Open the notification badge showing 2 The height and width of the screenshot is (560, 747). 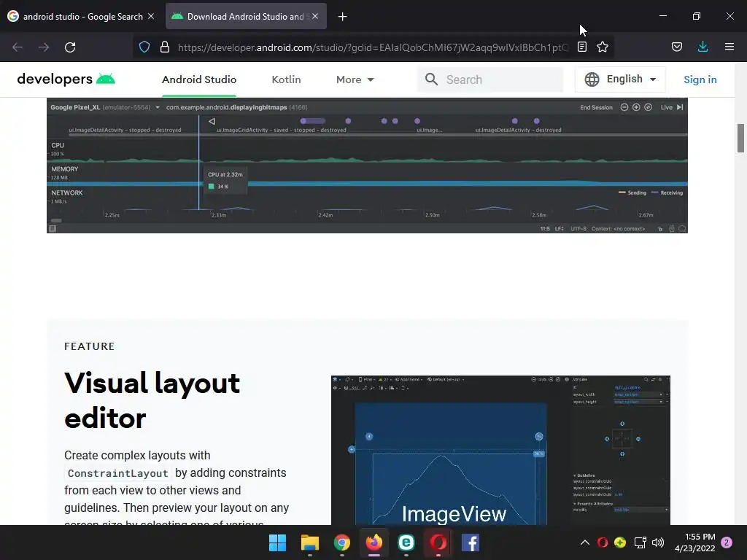coord(727,542)
